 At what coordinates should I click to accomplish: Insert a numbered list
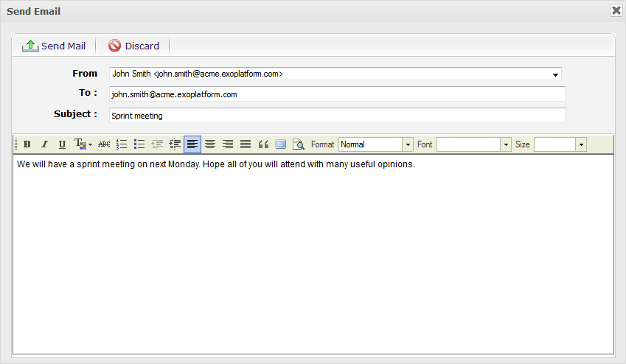(122, 144)
